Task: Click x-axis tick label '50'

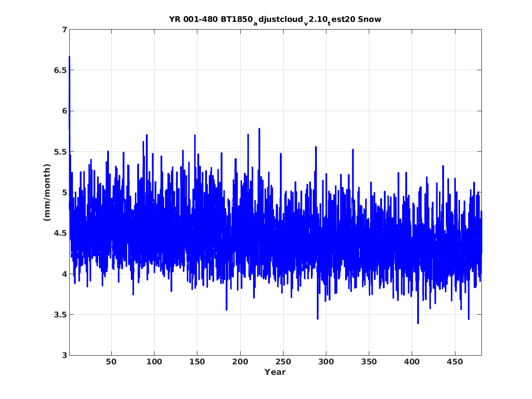Action: tap(111, 362)
